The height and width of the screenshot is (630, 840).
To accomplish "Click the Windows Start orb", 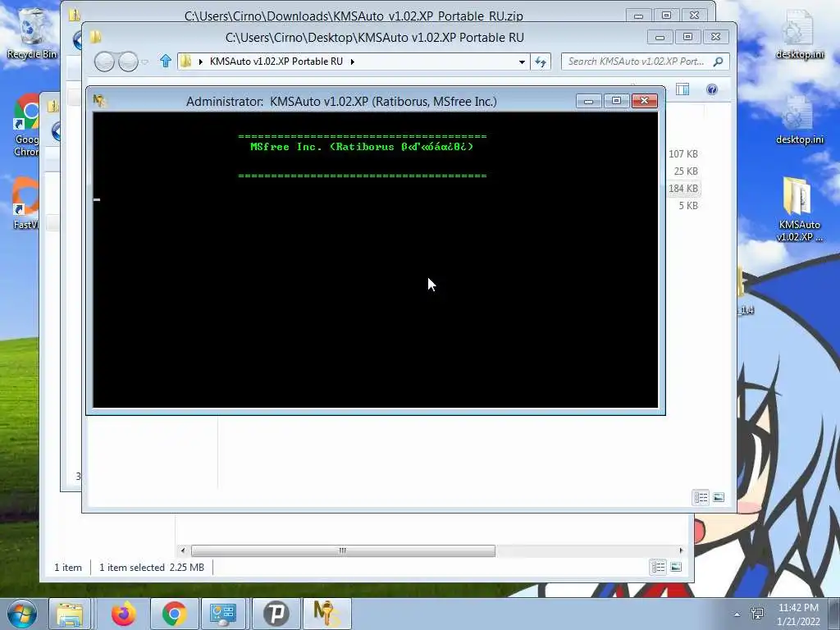I will click(22, 614).
